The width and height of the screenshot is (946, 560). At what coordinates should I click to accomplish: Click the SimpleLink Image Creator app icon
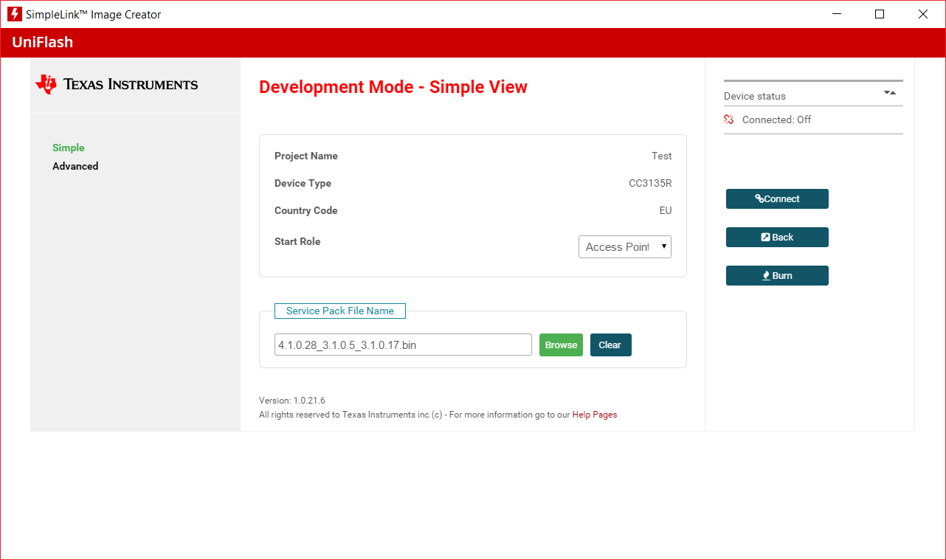14,14
